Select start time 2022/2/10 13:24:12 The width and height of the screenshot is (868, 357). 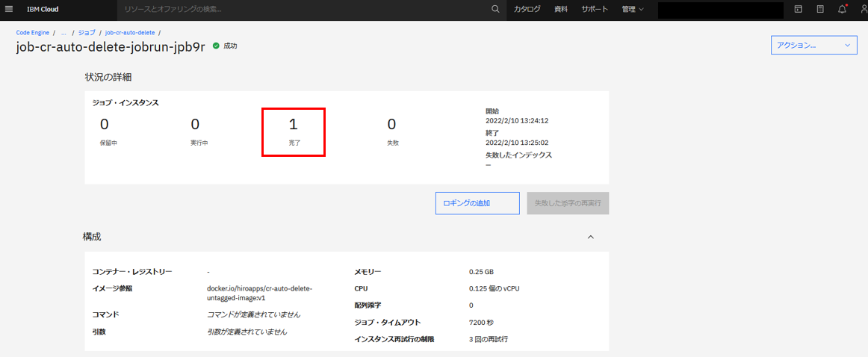pyautogui.click(x=516, y=120)
